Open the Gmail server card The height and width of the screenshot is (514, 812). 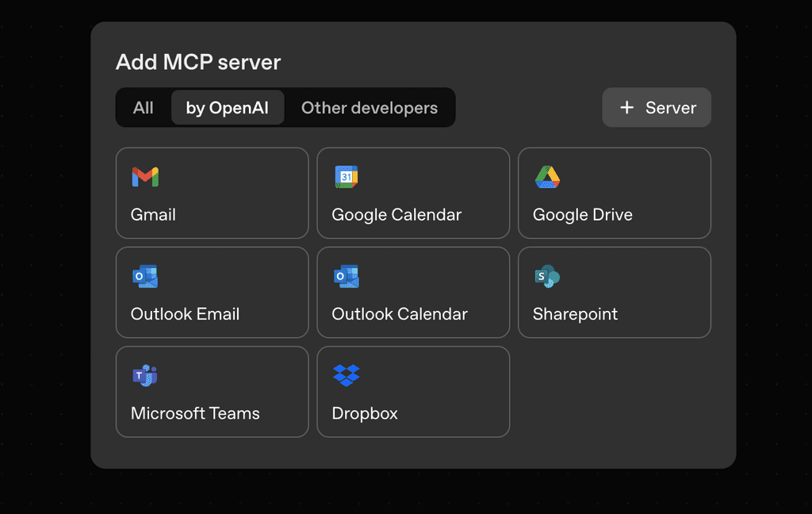tap(212, 193)
